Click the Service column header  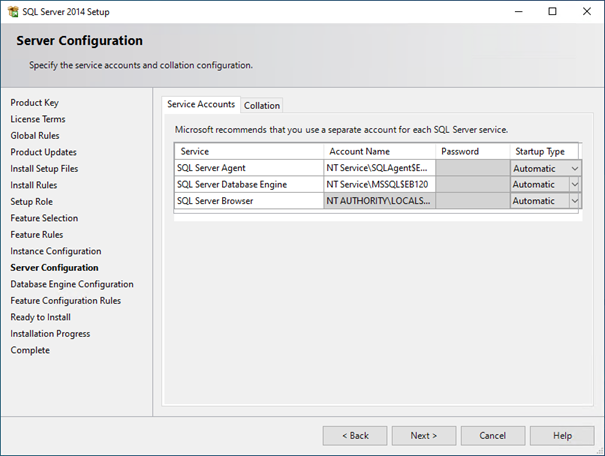coord(249,151)
